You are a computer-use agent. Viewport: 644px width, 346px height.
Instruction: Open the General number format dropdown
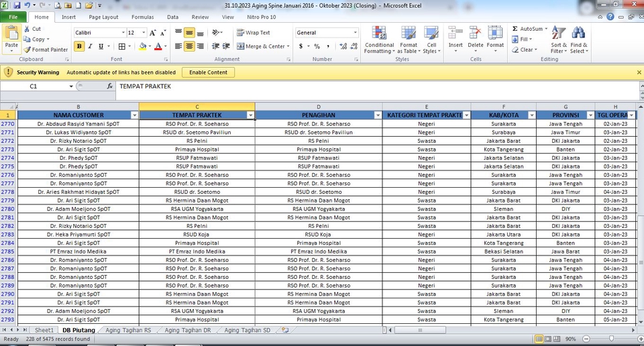click(x=355, y=33)
